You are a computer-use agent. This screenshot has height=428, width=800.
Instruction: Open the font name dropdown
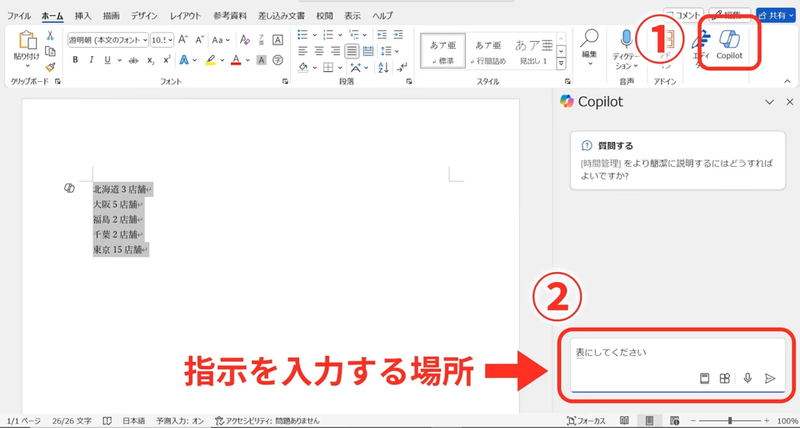pos(145,40)
